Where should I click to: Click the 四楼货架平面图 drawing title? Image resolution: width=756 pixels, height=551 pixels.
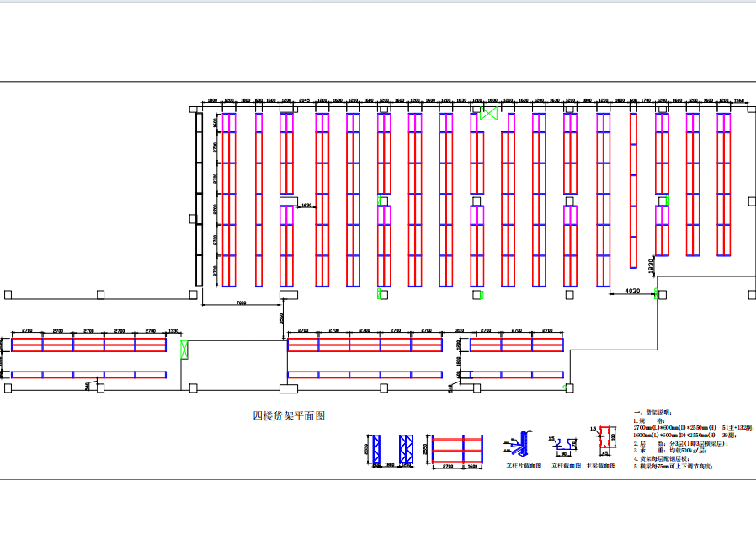[x=289, y=415]
